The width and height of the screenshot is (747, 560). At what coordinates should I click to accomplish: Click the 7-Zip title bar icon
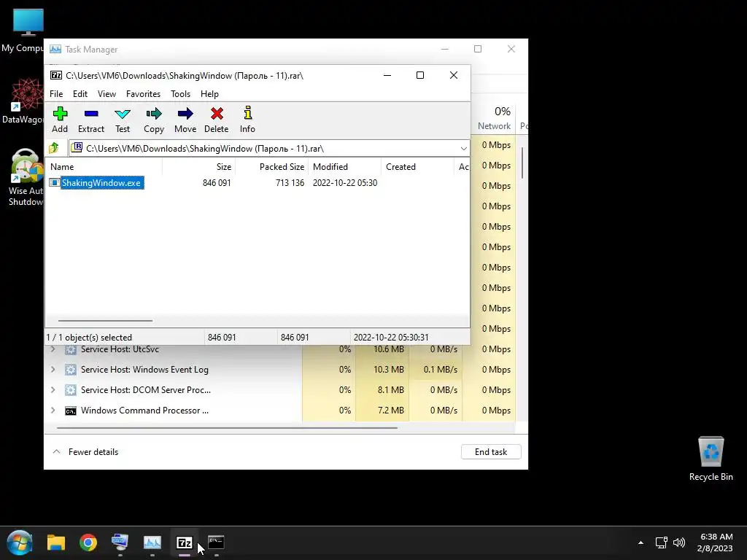tap(56, 75)
